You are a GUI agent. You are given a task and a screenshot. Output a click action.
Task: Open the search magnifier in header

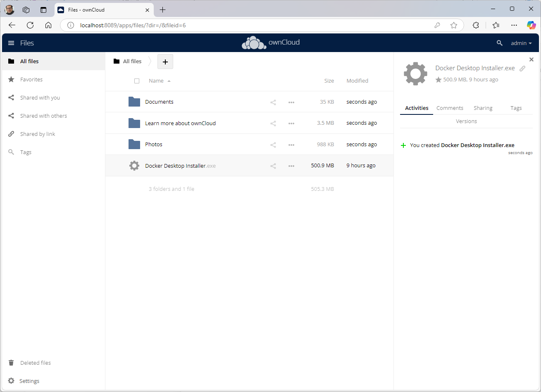click(499, 43)
